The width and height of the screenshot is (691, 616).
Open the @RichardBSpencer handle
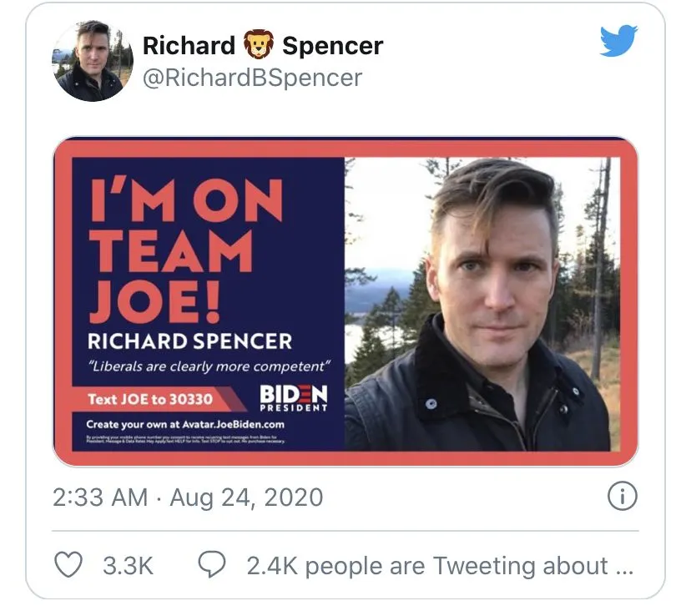(252, 78)
